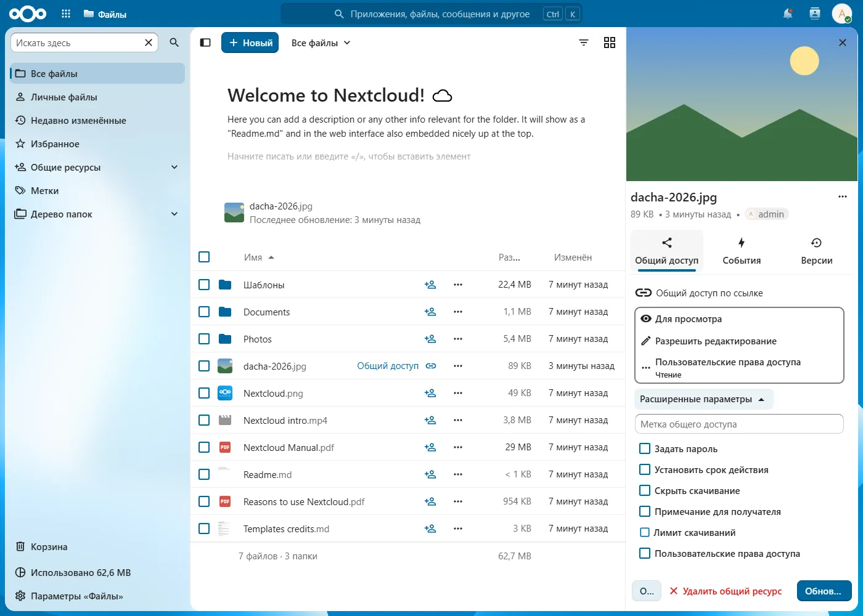Open the contacts menu icon
863x616 pixels.
coord(815,14)
